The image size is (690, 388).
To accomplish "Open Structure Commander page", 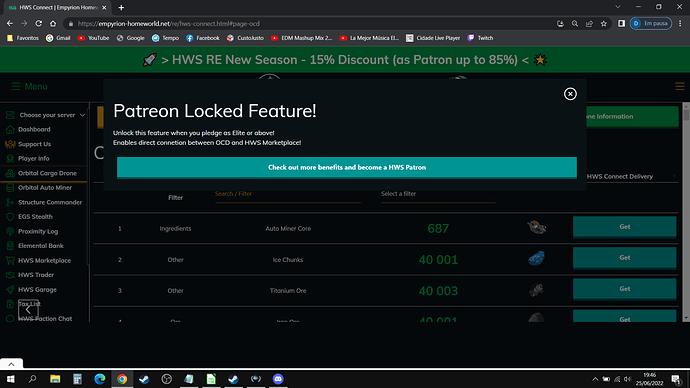I will [50, 202].
